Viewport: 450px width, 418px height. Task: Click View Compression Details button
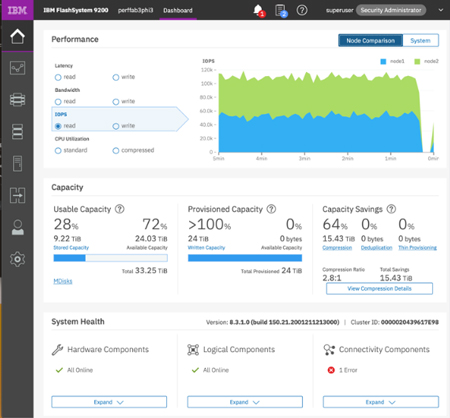(379, 289)
